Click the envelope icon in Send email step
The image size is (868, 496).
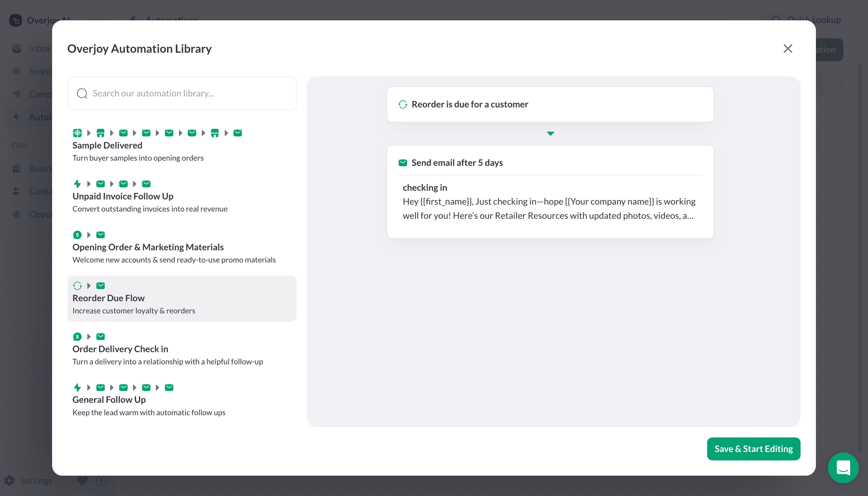coord(403,163)
